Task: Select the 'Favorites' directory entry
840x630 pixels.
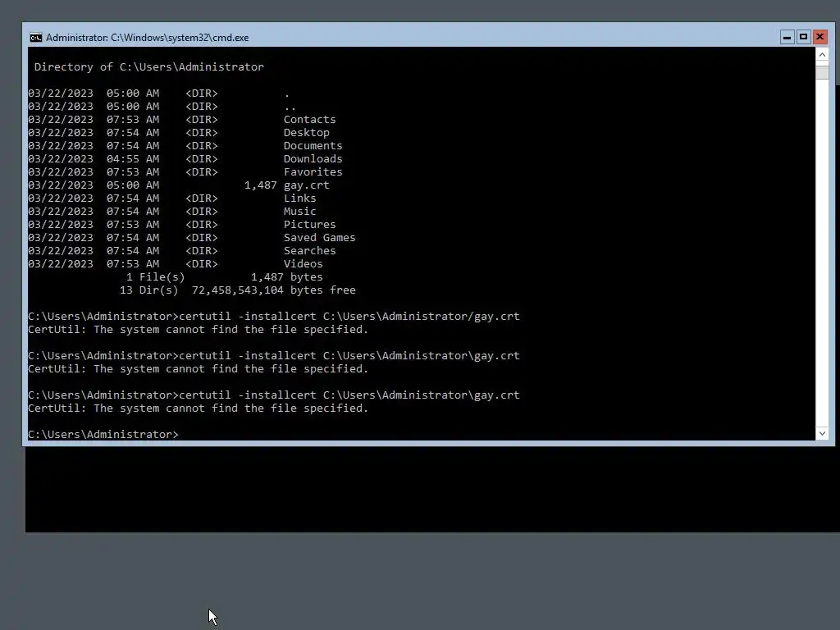Action: click(313, 172)
